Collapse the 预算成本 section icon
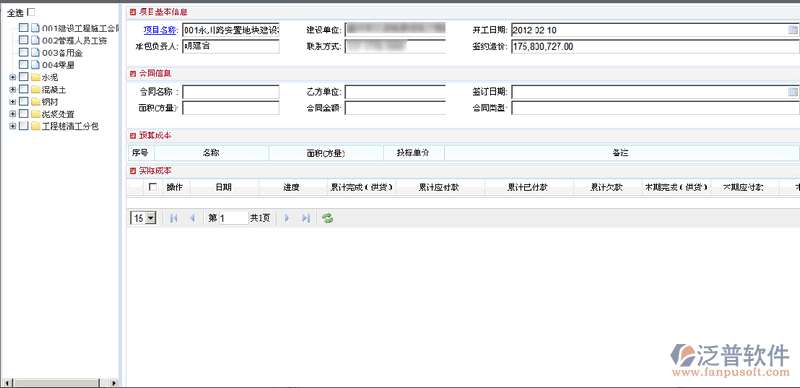 pyautogui.click(x=133, y=136)
